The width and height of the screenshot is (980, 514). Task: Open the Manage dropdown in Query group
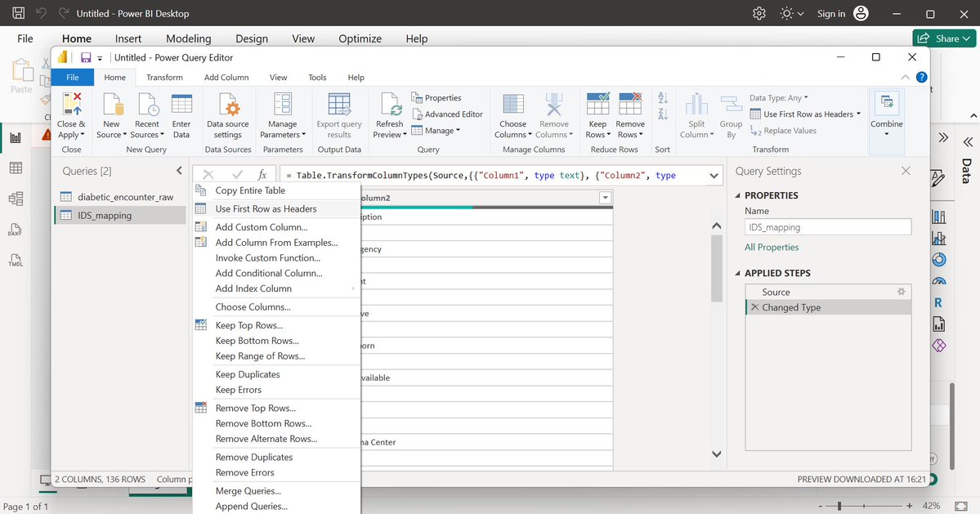[x=435, y=131]
